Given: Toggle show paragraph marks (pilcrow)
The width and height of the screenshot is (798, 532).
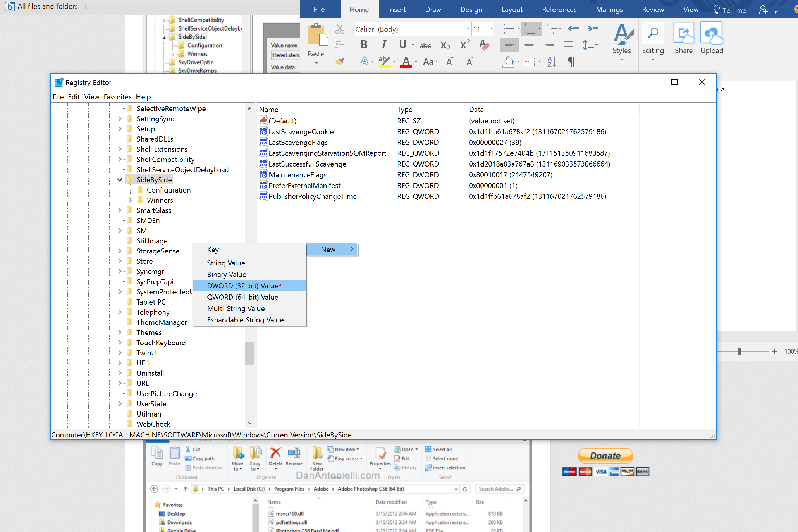Looking at the screenshot, I should click(571, 61).
